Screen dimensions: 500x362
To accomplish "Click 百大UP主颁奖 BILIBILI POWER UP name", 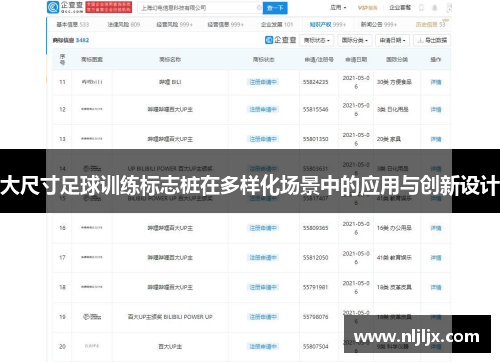I will pos(170,317).
